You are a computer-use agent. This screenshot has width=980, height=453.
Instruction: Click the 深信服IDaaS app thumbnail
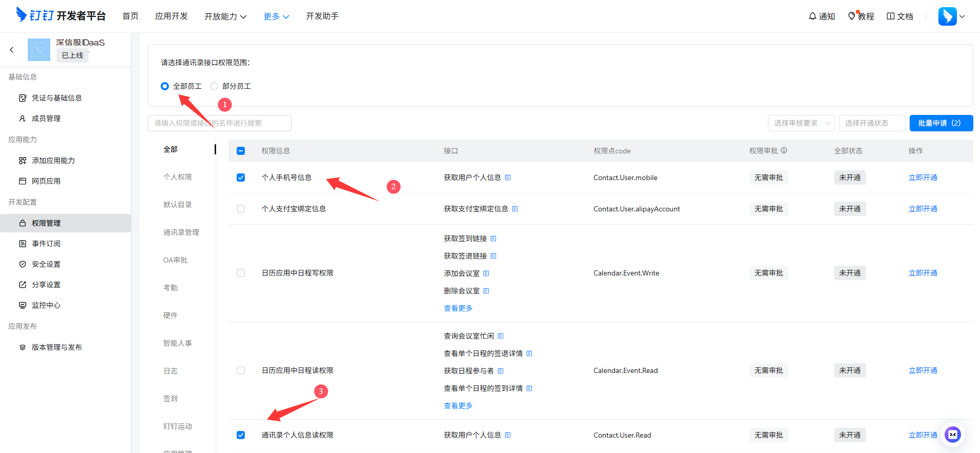[x=39, y=50]
